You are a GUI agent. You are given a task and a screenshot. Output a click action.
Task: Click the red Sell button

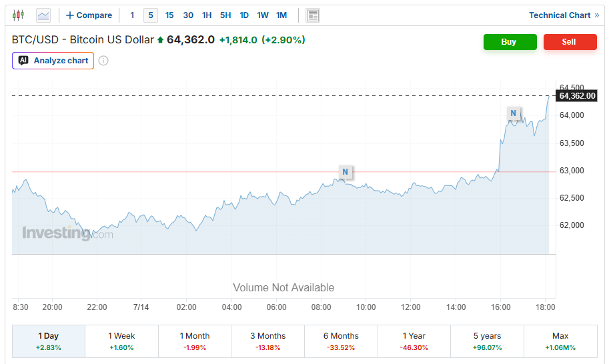tap(570, 42)
